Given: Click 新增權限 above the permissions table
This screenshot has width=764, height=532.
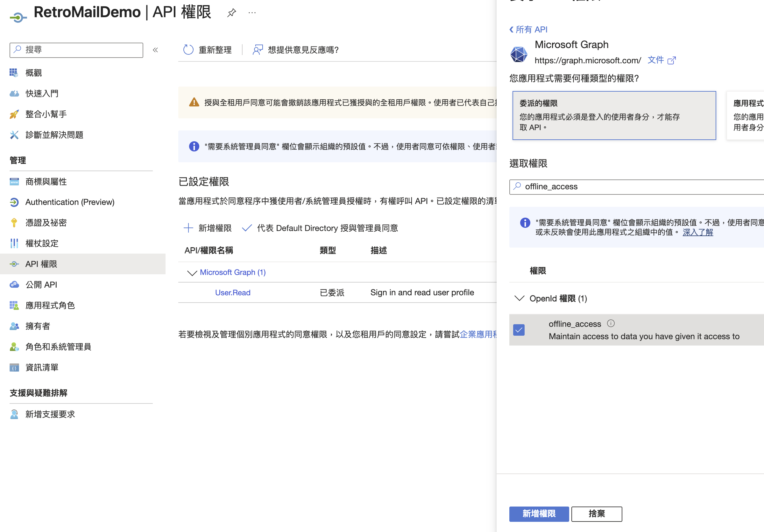Looking at the screenshot, I should [208, 228].
